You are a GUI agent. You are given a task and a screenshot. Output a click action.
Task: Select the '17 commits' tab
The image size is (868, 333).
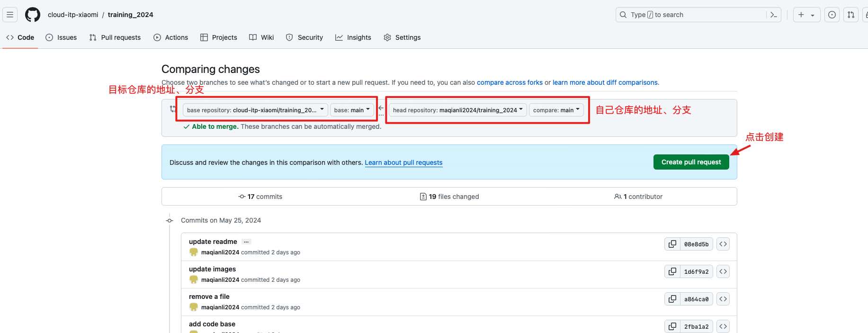coord(260,197)
